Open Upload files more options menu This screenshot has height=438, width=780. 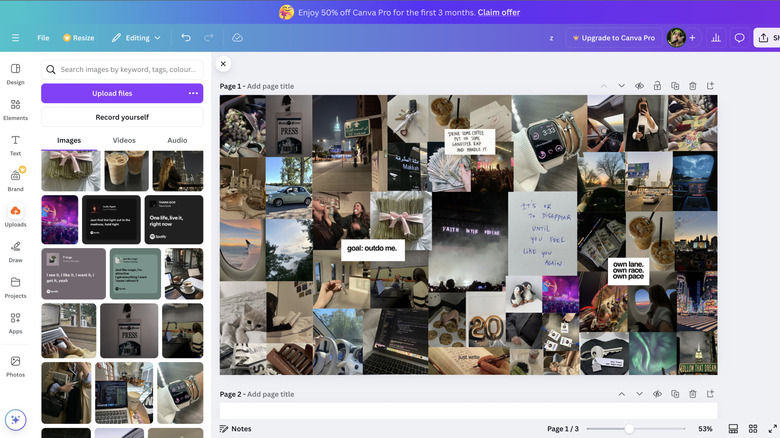pyautogui.click(x=193, y=93)
